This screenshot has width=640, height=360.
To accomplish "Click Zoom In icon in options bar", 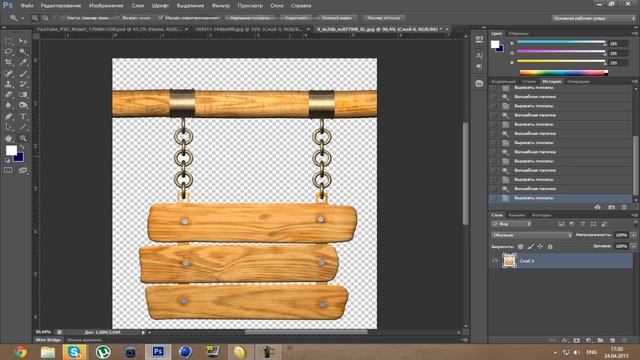I will [35, 18].
